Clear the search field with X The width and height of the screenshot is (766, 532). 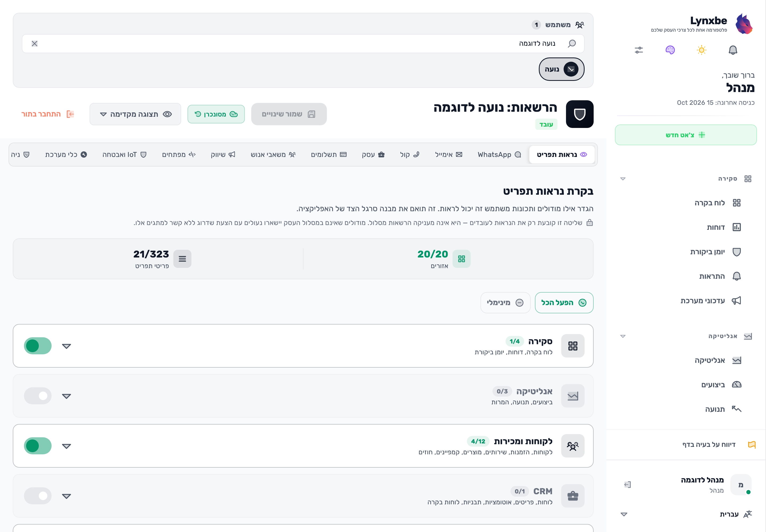tap(34, 44)
